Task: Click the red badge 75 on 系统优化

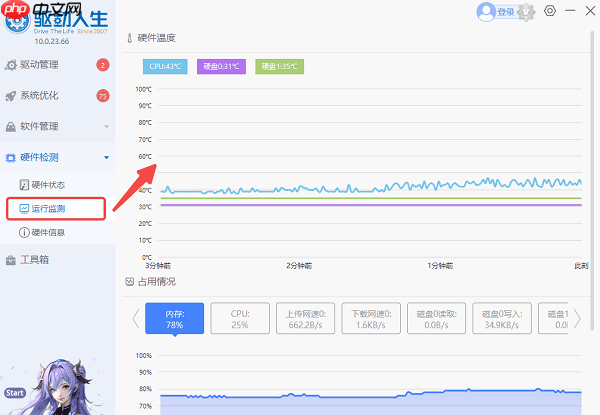Action: [103, 96]
